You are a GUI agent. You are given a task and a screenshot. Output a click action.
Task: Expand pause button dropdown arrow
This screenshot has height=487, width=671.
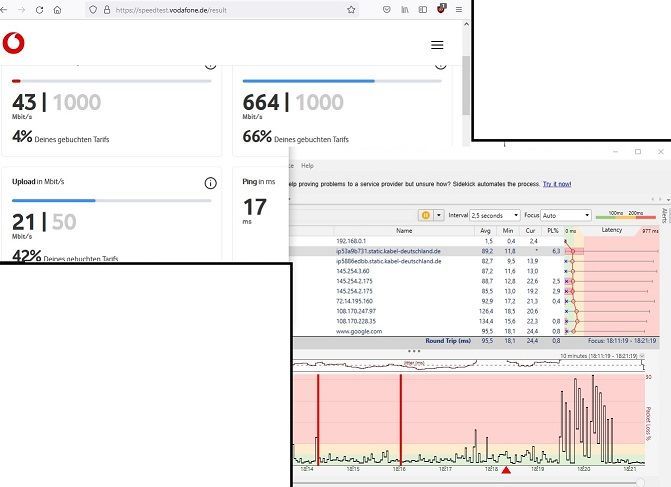[439, 215]
